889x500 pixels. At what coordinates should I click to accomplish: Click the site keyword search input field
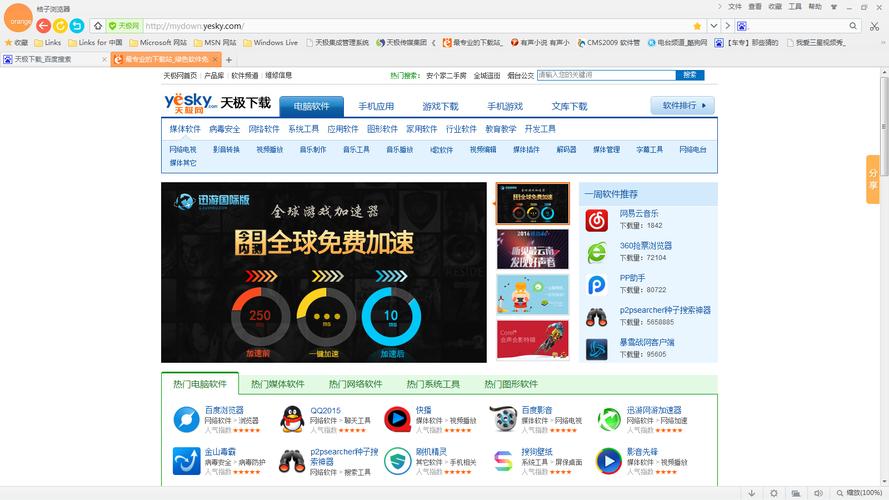pos(606,75)
